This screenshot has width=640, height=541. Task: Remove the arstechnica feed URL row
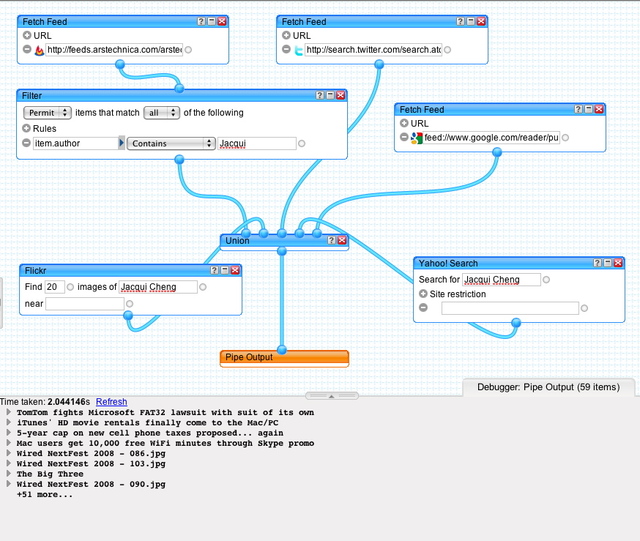coord(27,49)
